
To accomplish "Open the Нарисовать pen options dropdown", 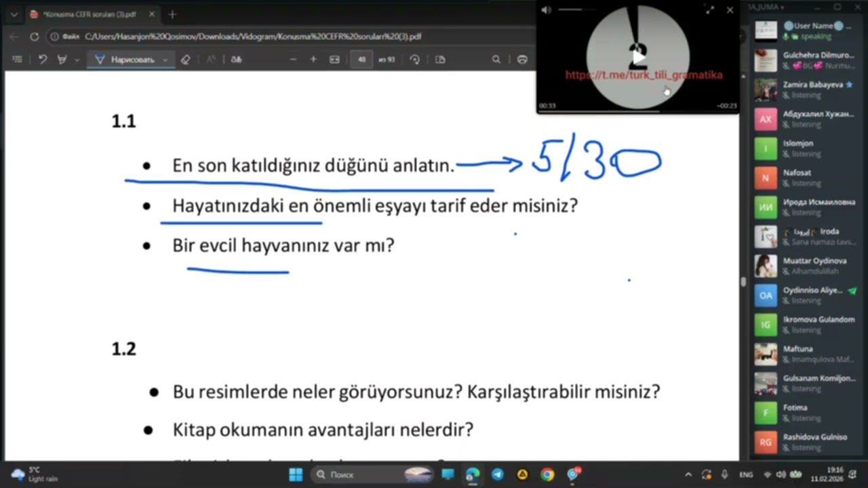I will tap(165, 60).
